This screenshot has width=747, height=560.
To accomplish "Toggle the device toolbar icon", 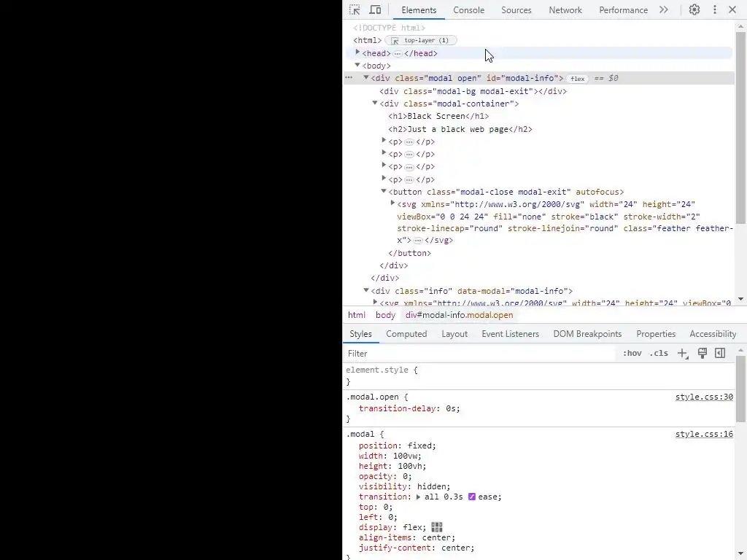I will click(x=376, y=9).
